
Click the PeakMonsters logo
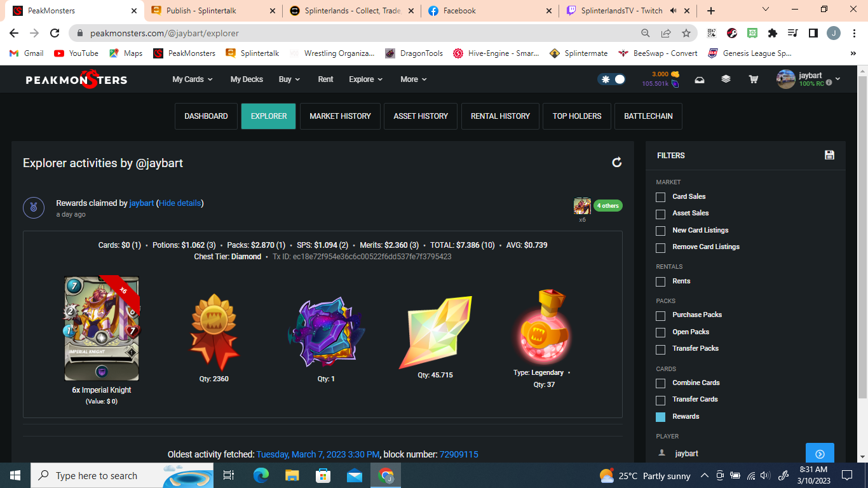pyautogui.click(x=76, y=79)
